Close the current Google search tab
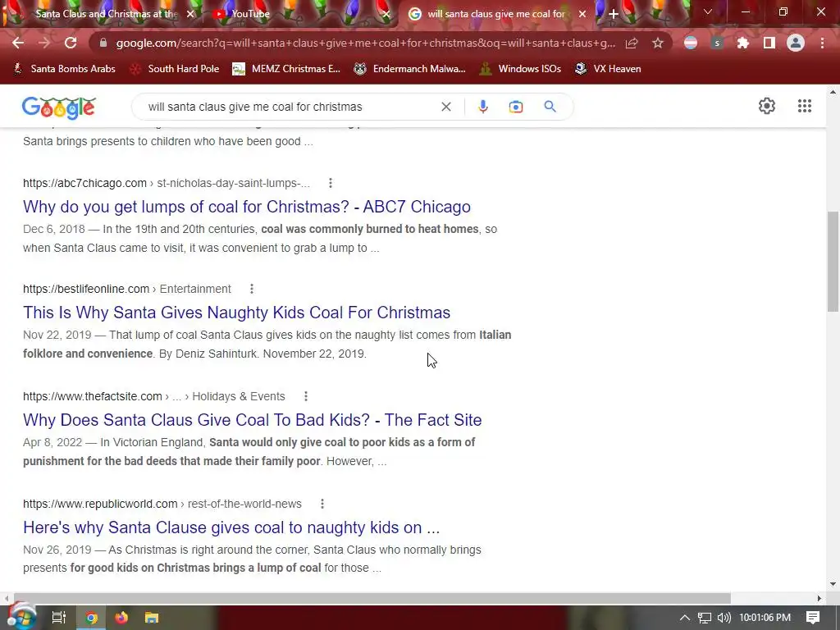Screen dimensions: 840x630 (x=582, y=14)
